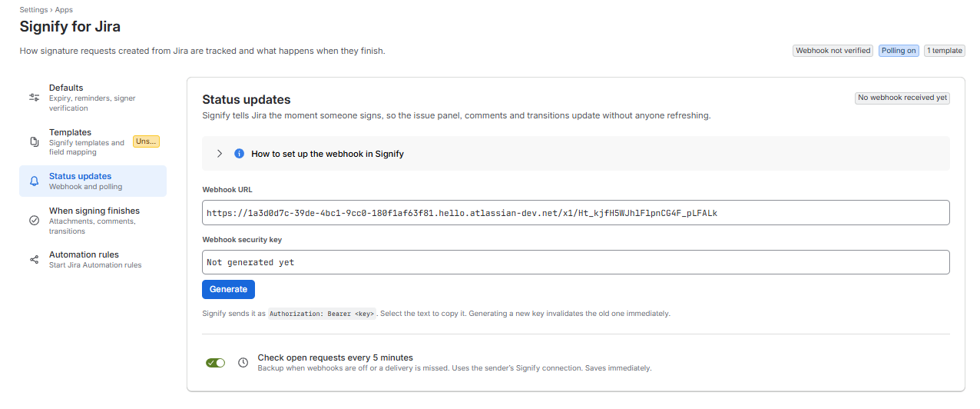
Task: Open the Defaults settings section
Action: 93,98
